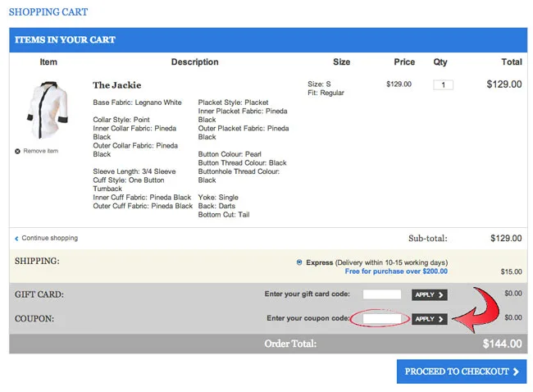533x392 pixels.
Task: Click the chevron on Proceed to Checkout
Action: tap(516, 371)
